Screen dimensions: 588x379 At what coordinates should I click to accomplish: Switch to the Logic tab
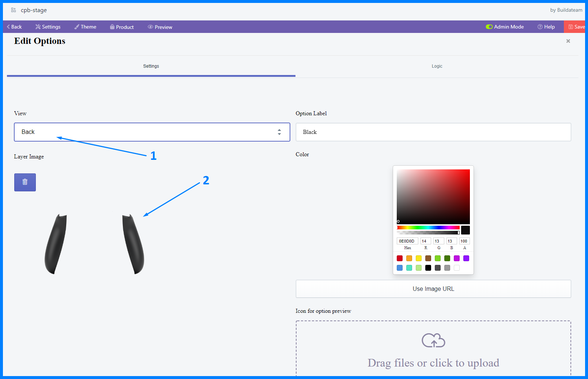[x=437, y=66]
